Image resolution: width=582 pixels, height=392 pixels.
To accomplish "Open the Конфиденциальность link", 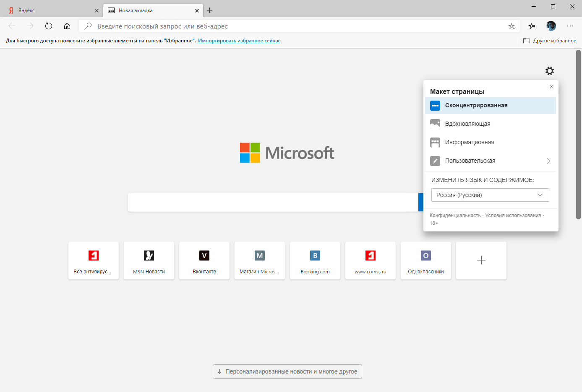I will coord(455,215).
